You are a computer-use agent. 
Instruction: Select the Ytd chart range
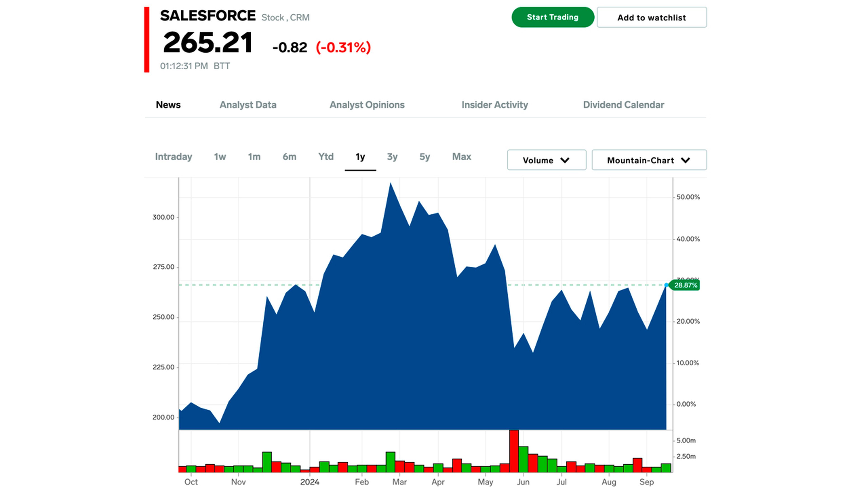tap(326, 157)
